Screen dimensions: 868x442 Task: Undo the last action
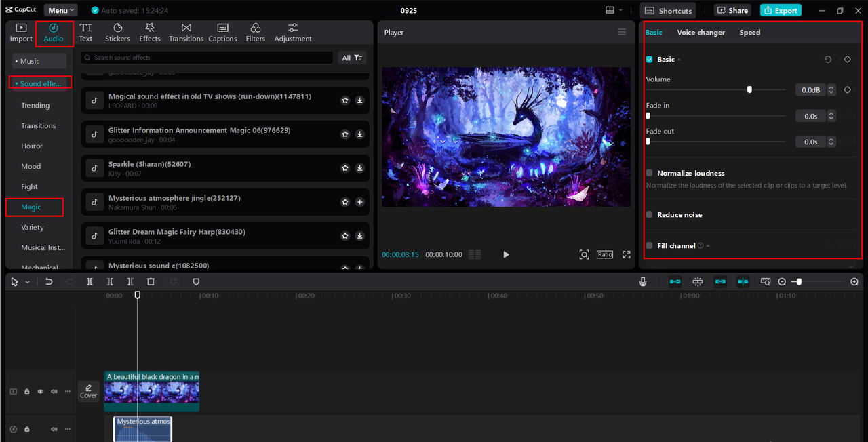pyautogui.click(x=49, y=281)
